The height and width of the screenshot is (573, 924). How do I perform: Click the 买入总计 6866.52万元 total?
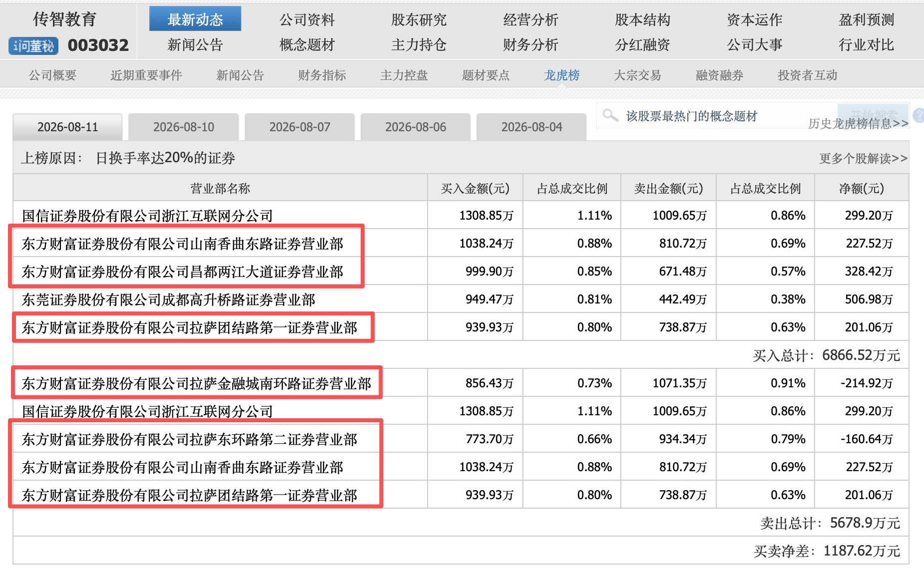click(x=827, y=355)
